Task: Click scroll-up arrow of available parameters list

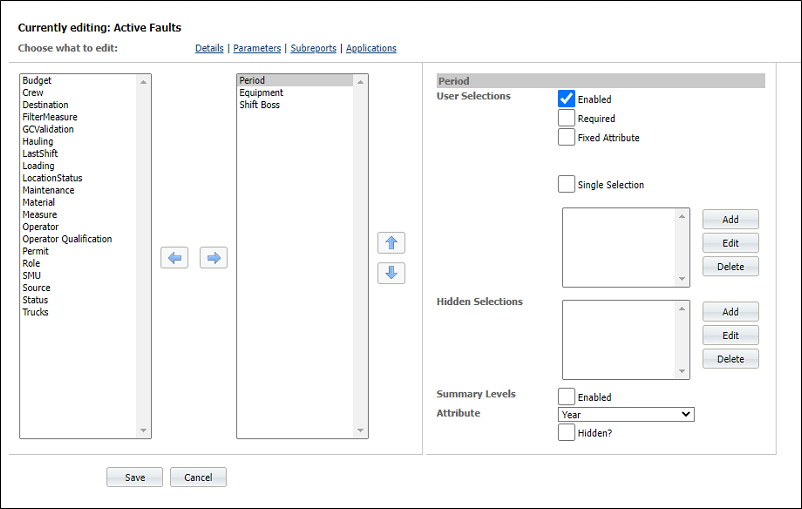Action: (x=143, y=82)
